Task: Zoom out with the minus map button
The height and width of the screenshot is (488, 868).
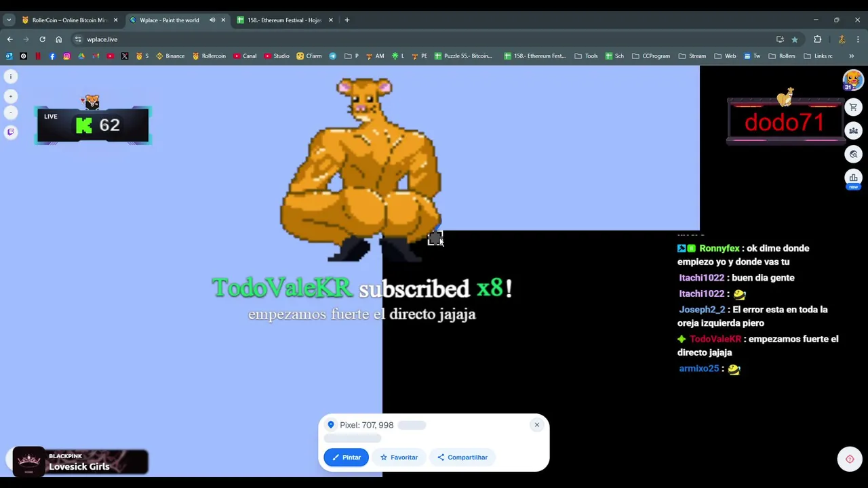Action: 11,112
